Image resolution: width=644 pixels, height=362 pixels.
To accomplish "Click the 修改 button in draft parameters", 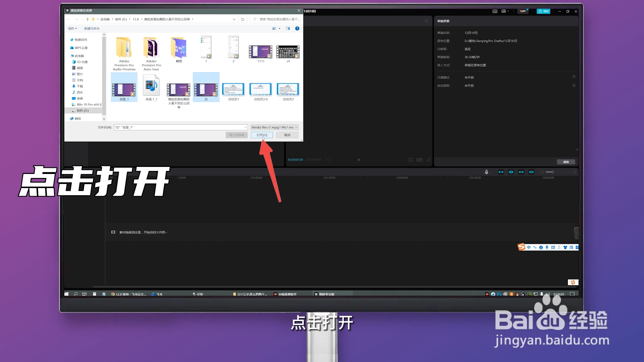I will tap(566, 162).
